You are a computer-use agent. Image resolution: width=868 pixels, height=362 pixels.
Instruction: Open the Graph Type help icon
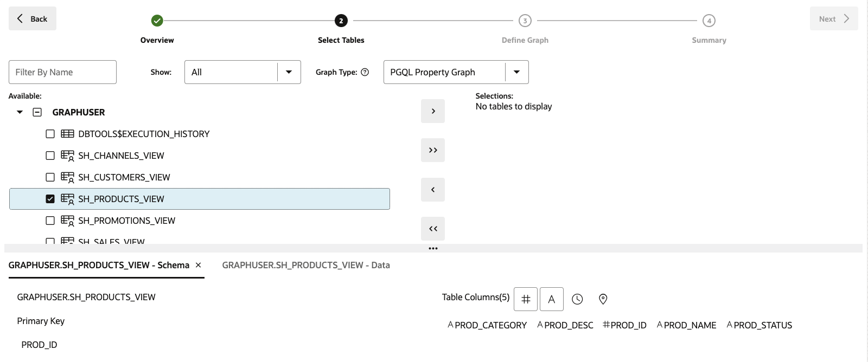(365, 72)
